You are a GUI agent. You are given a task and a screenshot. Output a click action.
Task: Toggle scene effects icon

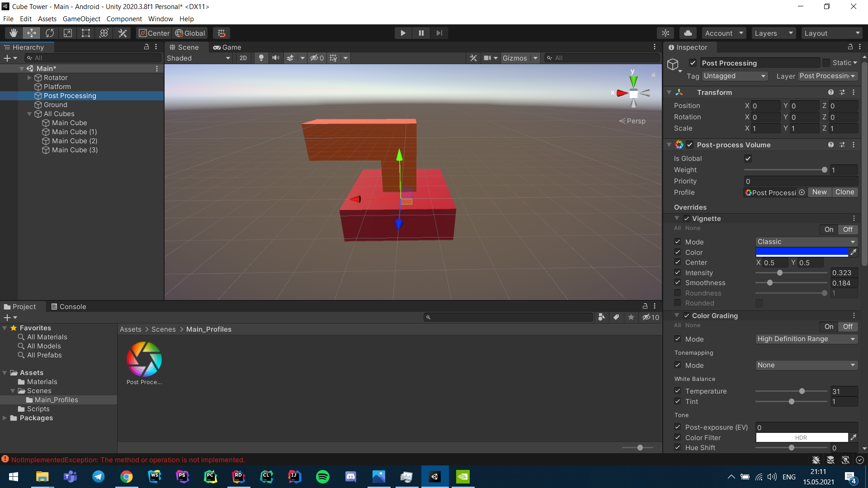pos(290,58)
